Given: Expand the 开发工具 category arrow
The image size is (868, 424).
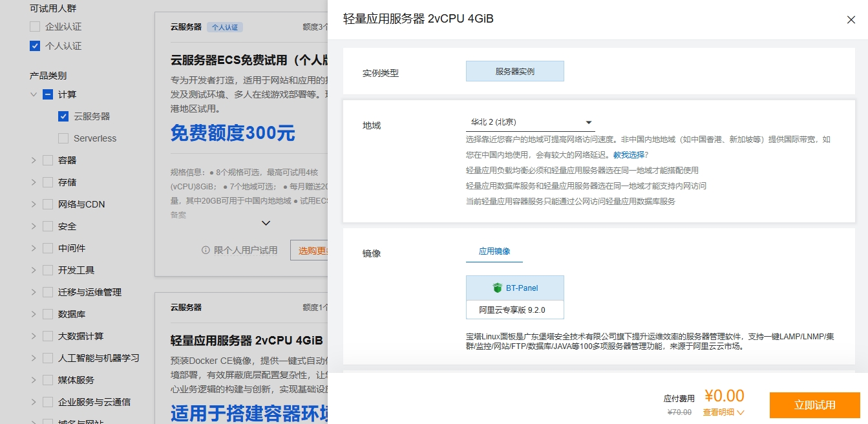Looking at the screenshot, I should coord(34,270).
